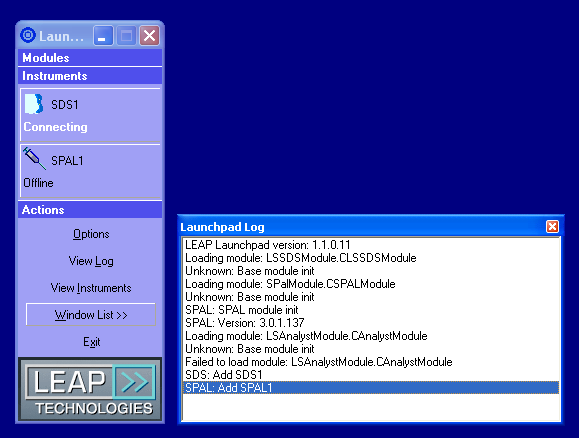
Task: Click Exit in Actions
Action: click(92, 342)
